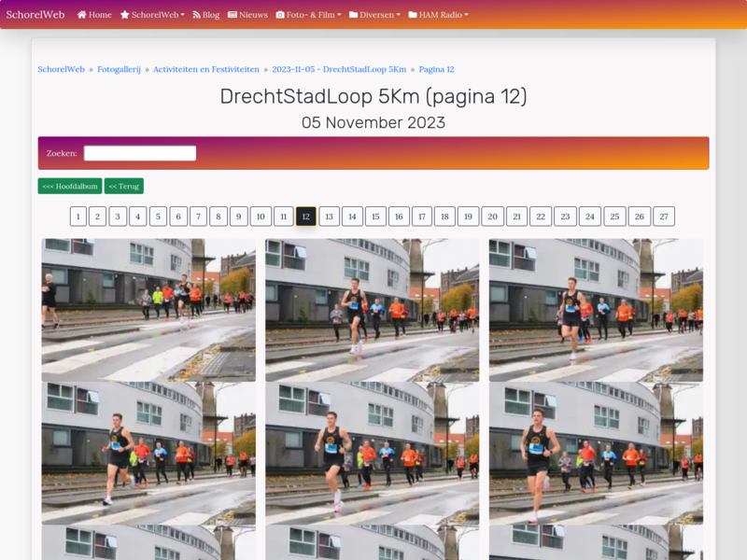This screenshot has width=747, height=560.
Task: Select the active page 12 button
Action: pyautogui.click(x=306, y=217)
